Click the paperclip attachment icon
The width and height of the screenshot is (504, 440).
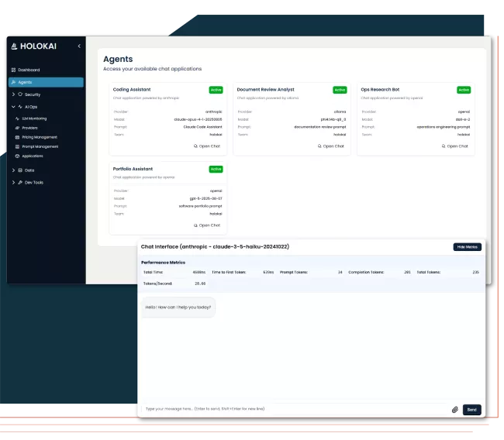(x=455, y=409)
